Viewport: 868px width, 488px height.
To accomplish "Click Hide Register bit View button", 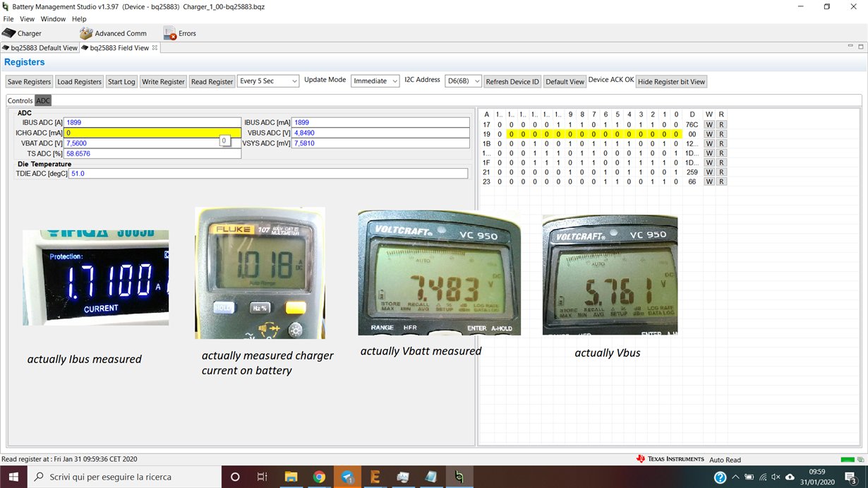I will (672, 82).
